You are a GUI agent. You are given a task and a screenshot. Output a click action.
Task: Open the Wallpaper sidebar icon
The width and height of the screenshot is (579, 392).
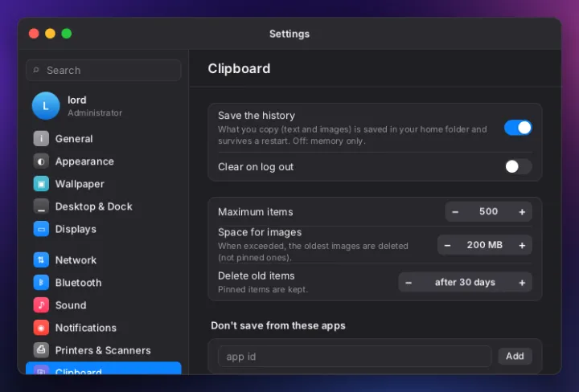[41, 184]
